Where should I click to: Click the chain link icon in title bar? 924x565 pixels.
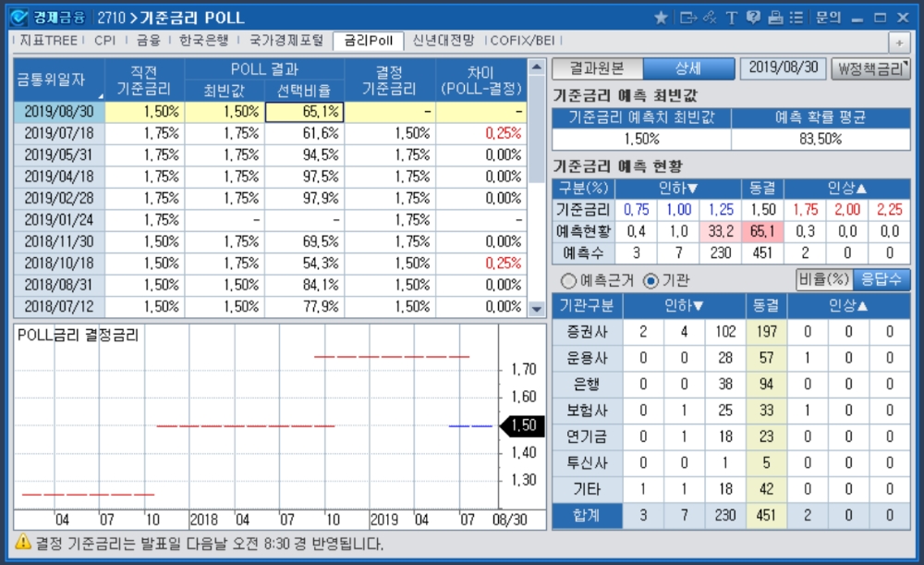(x=710, y=16)
